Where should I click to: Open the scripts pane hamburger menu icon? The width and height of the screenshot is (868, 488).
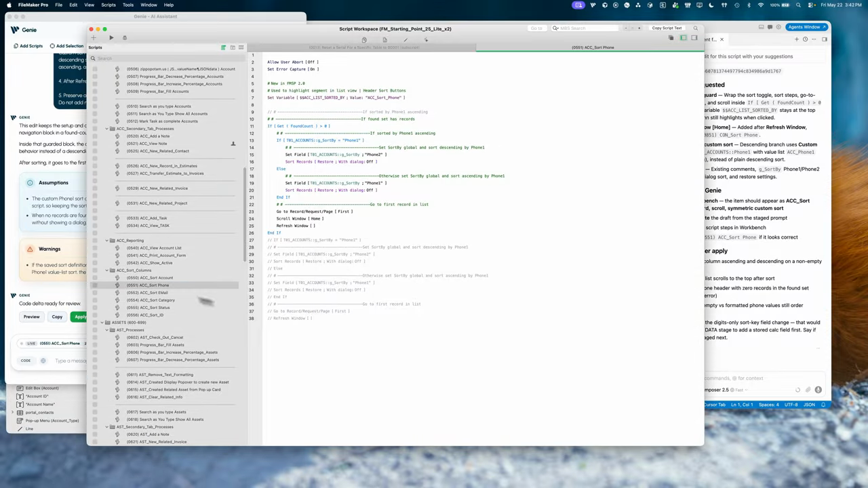pyautogui.click(x=241, y=47)
